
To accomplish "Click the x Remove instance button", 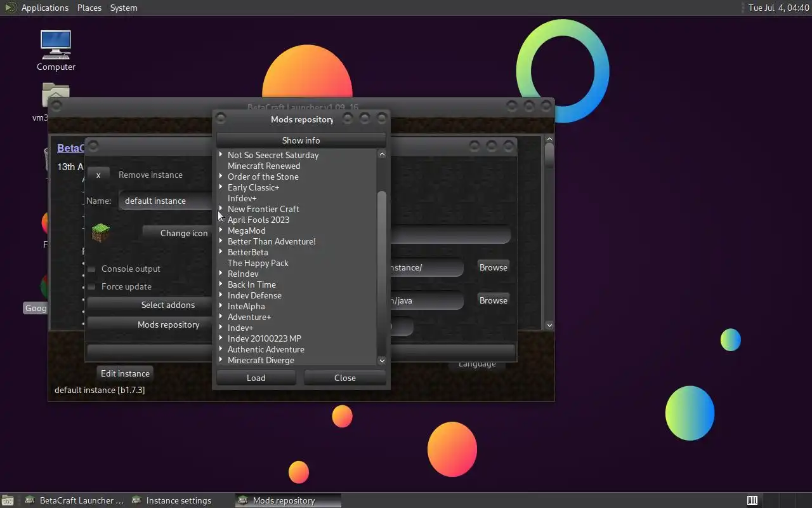I will click(x=98, y=175).
